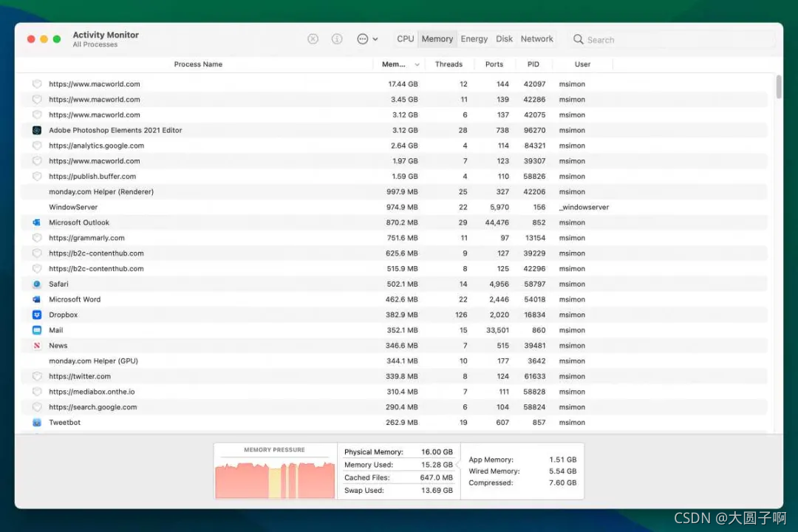798x532 pixels.
Task: Click shield icon beside grammarly.com
Action: click(37, 238)
